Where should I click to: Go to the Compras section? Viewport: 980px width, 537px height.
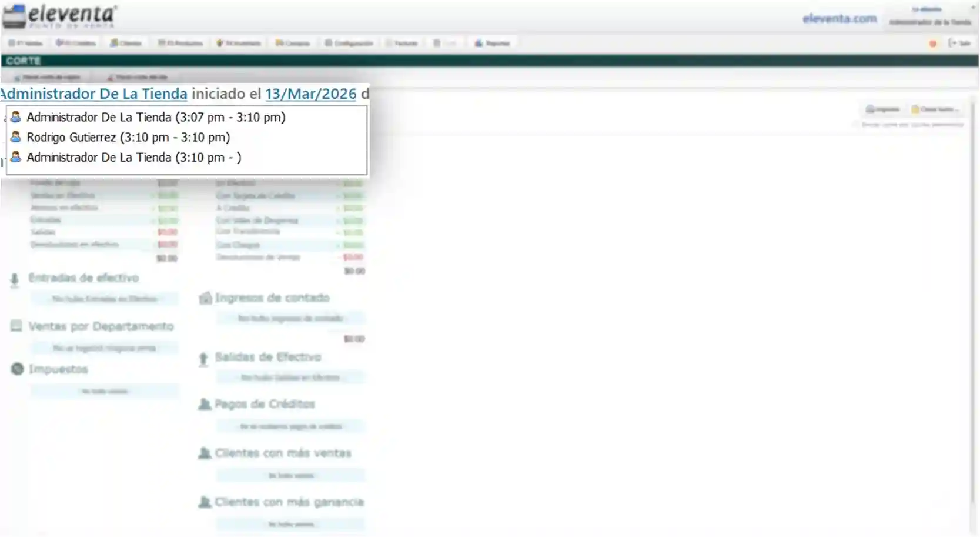[x=292, y=43]
